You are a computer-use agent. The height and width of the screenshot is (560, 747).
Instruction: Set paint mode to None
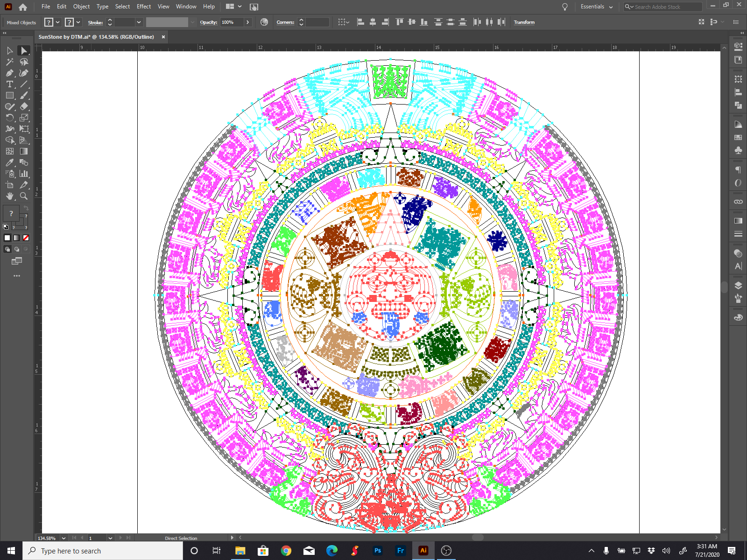point(26,238)
